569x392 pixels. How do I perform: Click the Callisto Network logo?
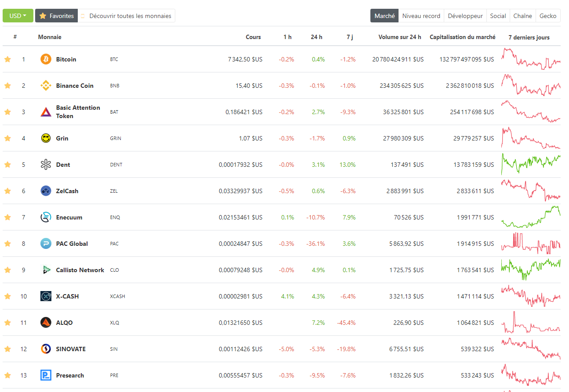coord(46,270)
